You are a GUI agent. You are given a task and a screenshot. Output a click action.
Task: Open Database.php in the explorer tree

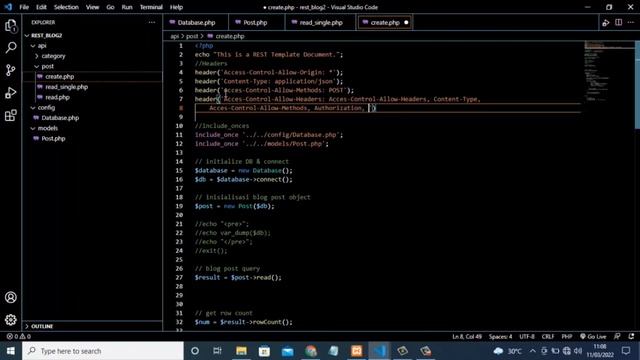tap(60, 118)
